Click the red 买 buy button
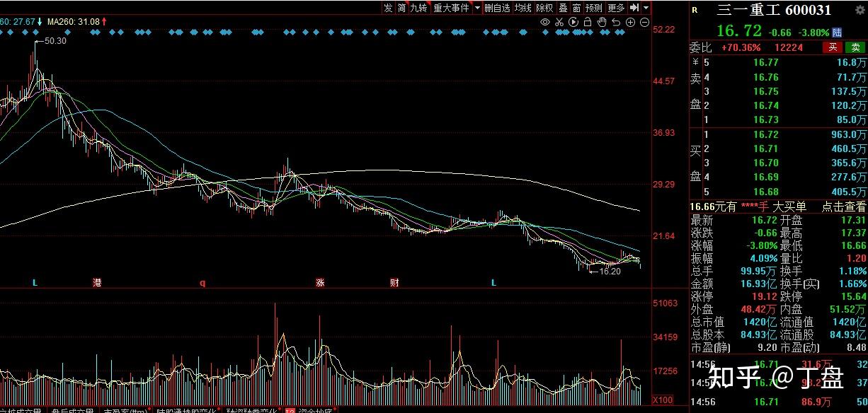The height and width of the screenshot is (413, 868). pos(833,47)
